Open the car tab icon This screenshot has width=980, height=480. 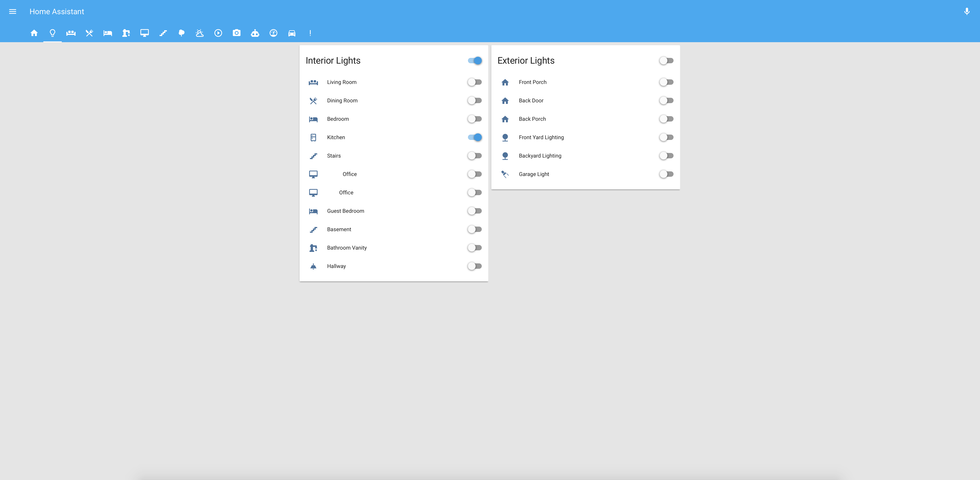(292, 33)
